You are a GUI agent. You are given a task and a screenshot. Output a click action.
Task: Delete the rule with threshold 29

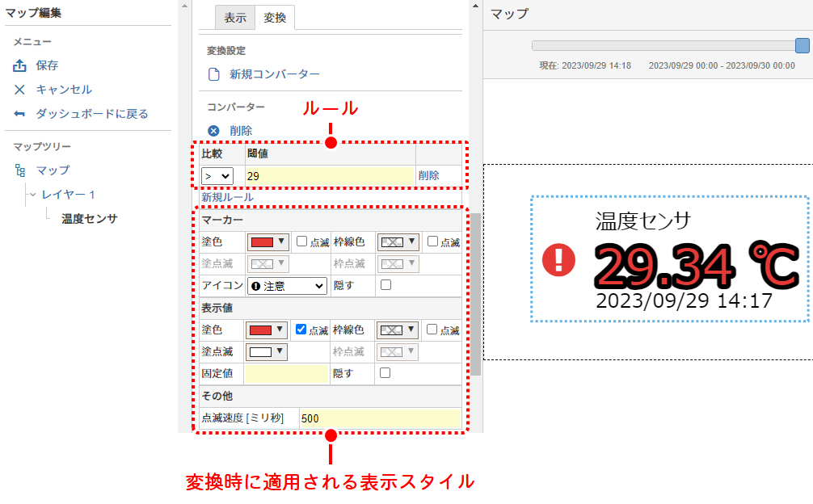tap(429, 175)
